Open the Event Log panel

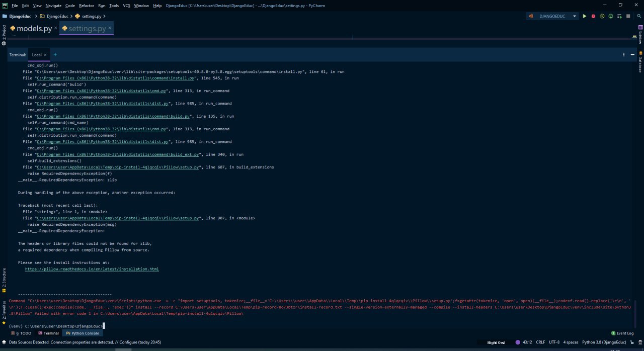click(x=622, y=333)
